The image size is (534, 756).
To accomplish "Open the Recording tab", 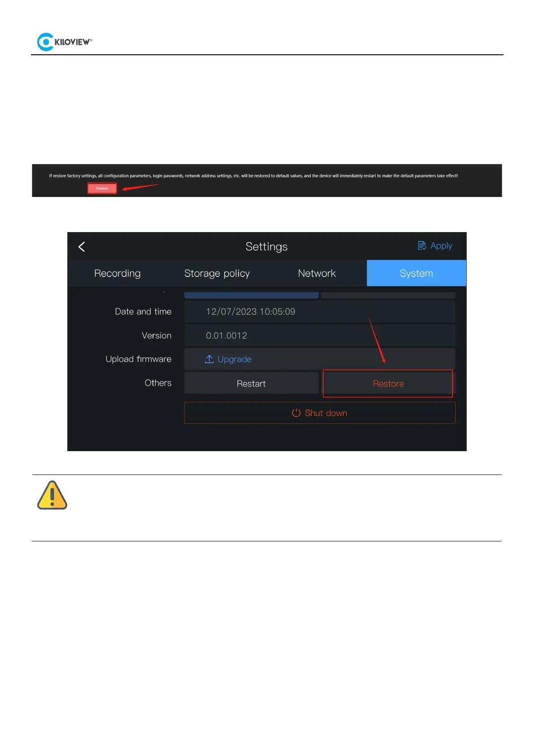I will point(117,273).
